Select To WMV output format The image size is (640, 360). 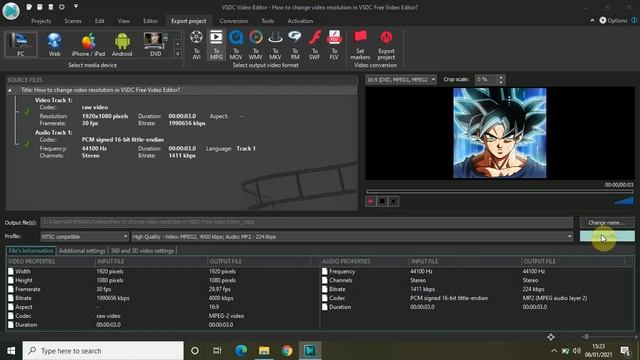pyautogui.click(x=256, y=45)
